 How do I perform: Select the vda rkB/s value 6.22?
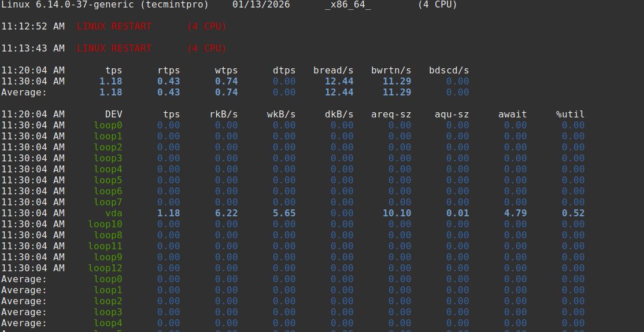tap(226, 213)
